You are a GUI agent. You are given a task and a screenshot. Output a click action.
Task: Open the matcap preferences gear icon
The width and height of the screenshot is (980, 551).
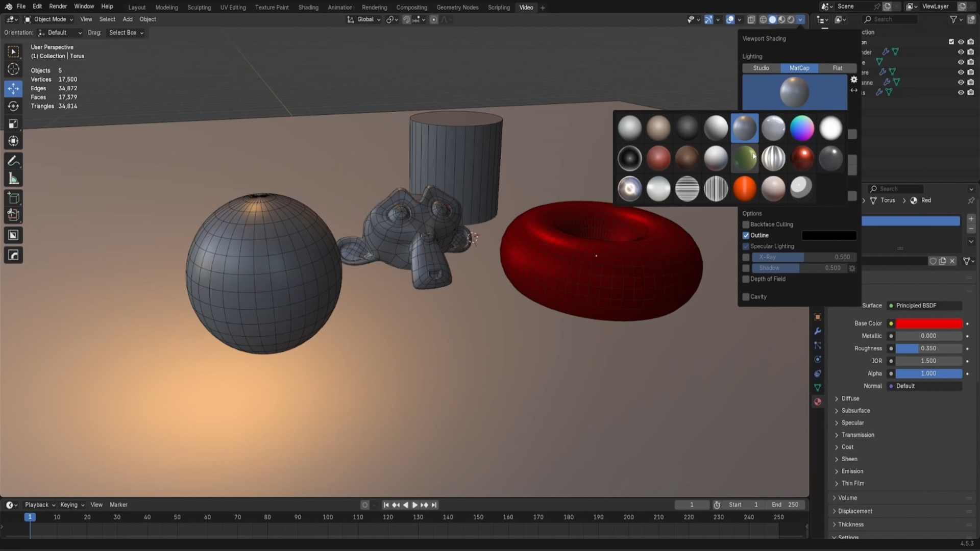click(x=854, y=80)
